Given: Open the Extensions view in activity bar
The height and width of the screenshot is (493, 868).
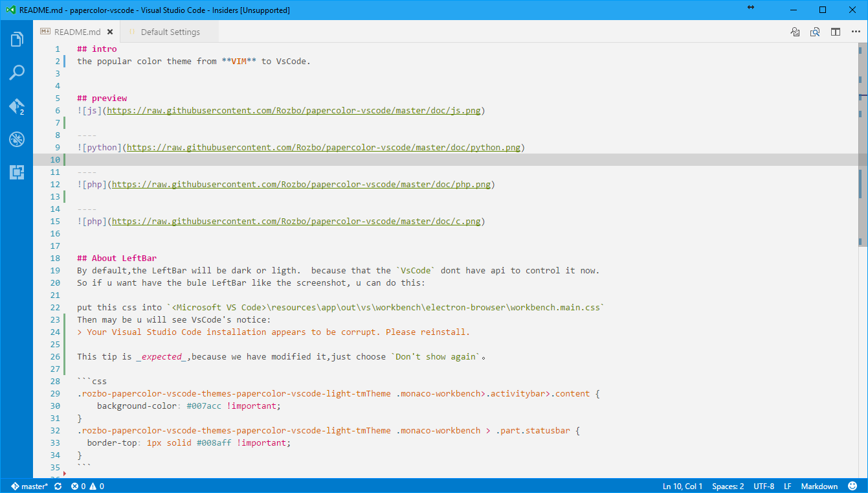Looking at the screenshot, I should coord(17,172).
